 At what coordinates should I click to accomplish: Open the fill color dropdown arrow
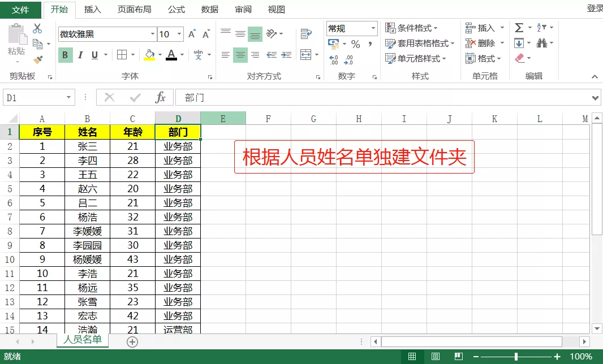coord(160,55)
